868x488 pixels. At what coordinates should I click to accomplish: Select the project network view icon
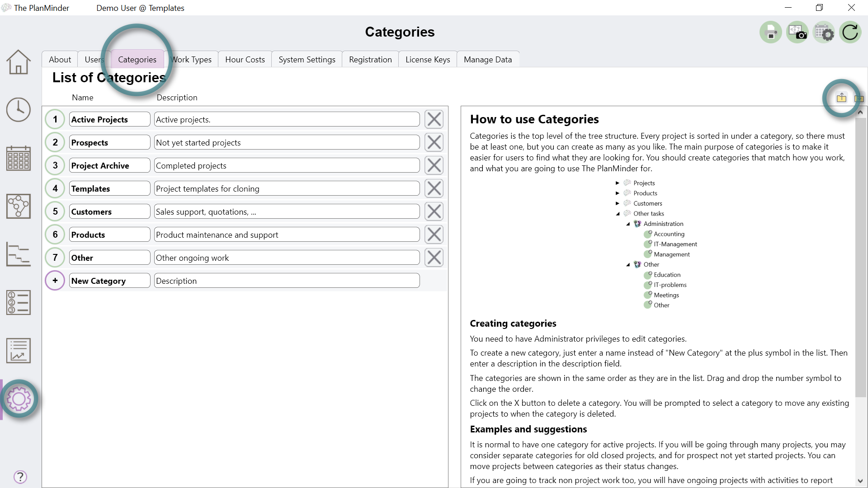[x=18, y=206]
